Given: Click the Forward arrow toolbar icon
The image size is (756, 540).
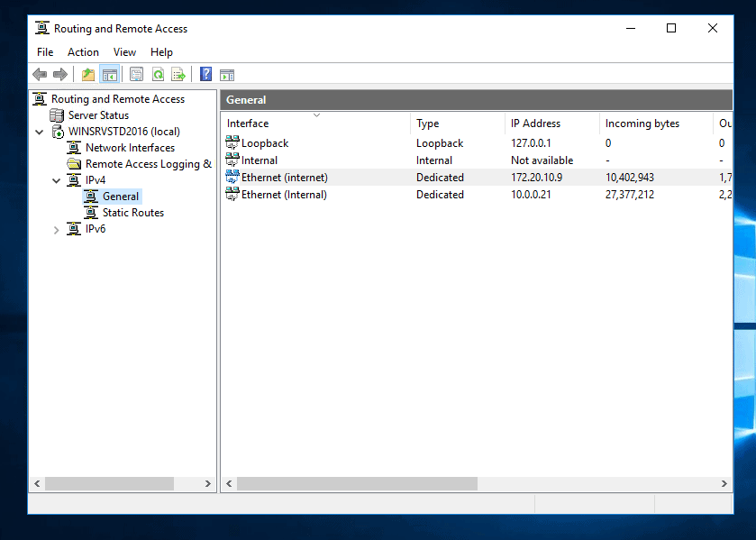Looking at the screenshot, I should click(60, 75).
